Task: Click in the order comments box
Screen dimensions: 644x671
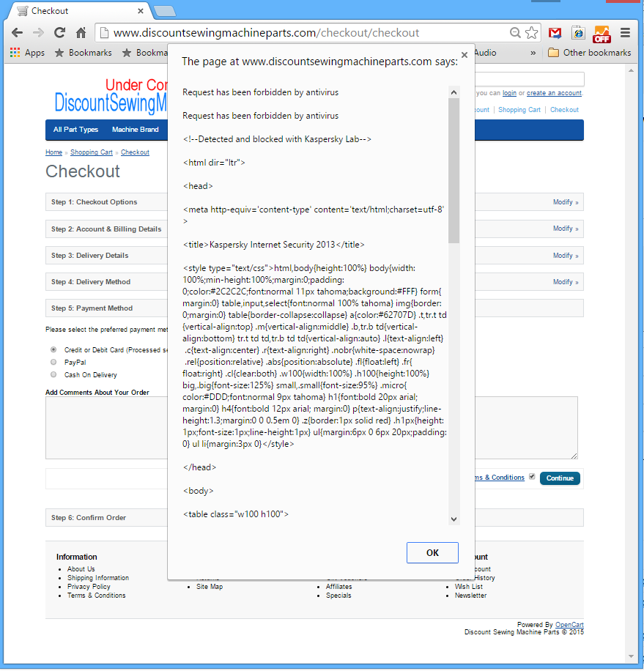Action: [x=311, y=428]
